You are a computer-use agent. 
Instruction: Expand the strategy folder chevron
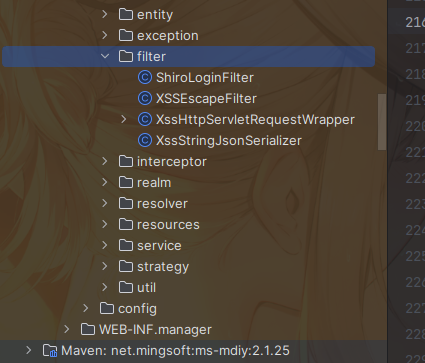105,266
